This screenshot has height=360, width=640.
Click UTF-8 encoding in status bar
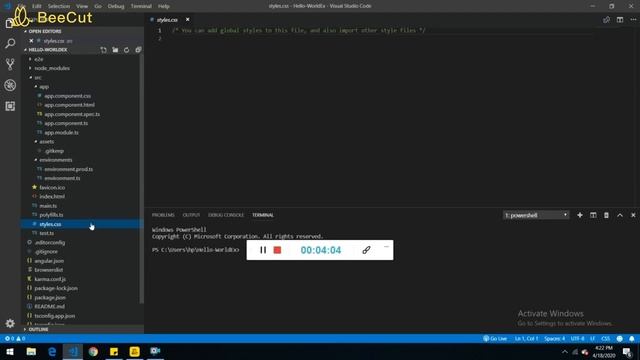coord(578,338)
